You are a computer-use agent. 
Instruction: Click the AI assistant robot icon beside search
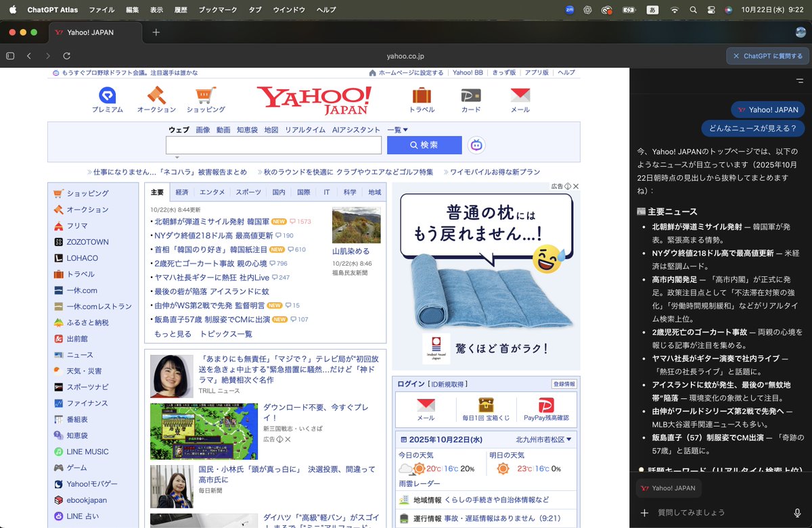[x=476, y=145]
